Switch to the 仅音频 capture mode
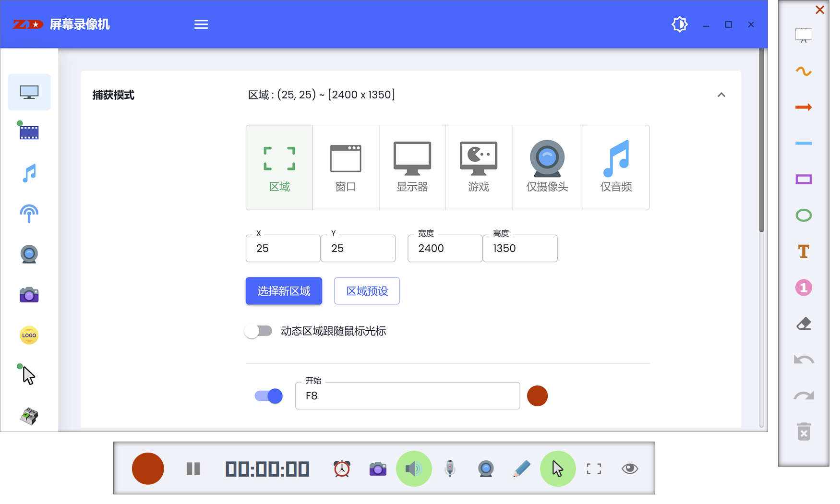The height and width of the screenshot is (504, 840). [x=616, y=167]
